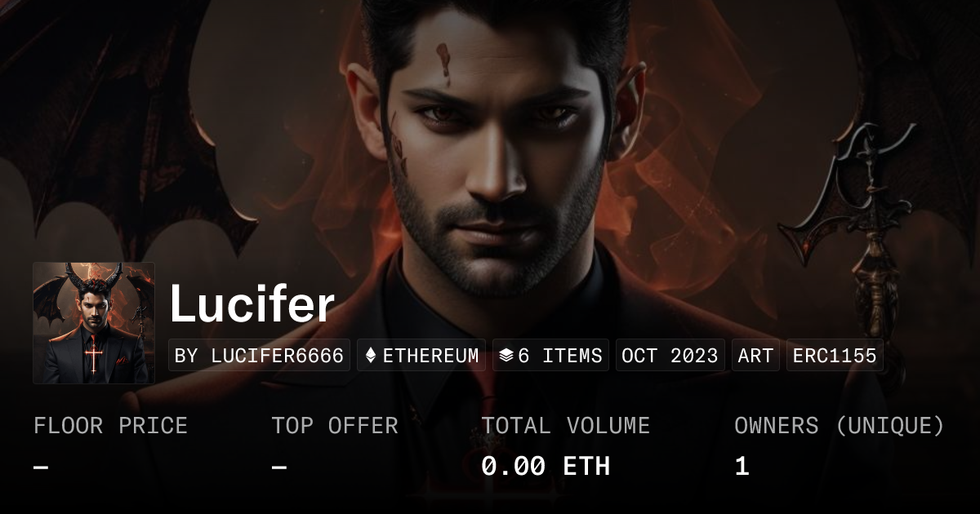Open the Lucifer collection avatar thumbnail
The image size is (980, 514).
pyautogui.click(x=94, y=323)
